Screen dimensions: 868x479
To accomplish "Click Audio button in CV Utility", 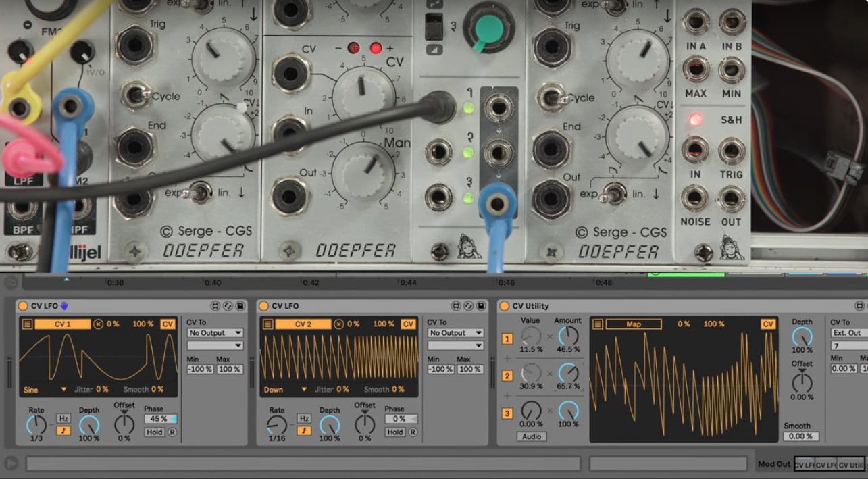I will [532, 436].
